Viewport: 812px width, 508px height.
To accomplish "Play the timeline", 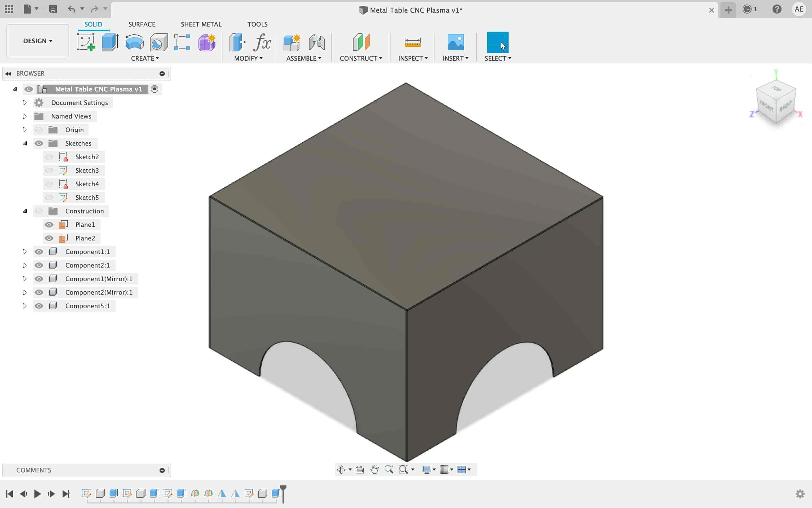I will pyautogui.click(x=37, y=494).
